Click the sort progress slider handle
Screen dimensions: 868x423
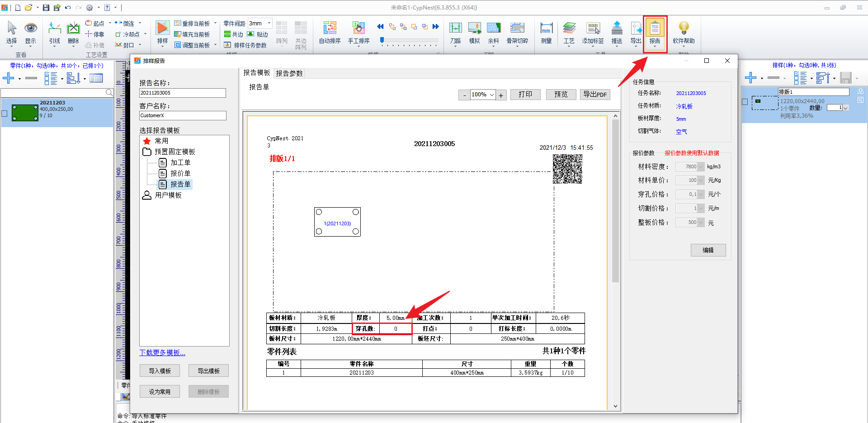(382, 40)
